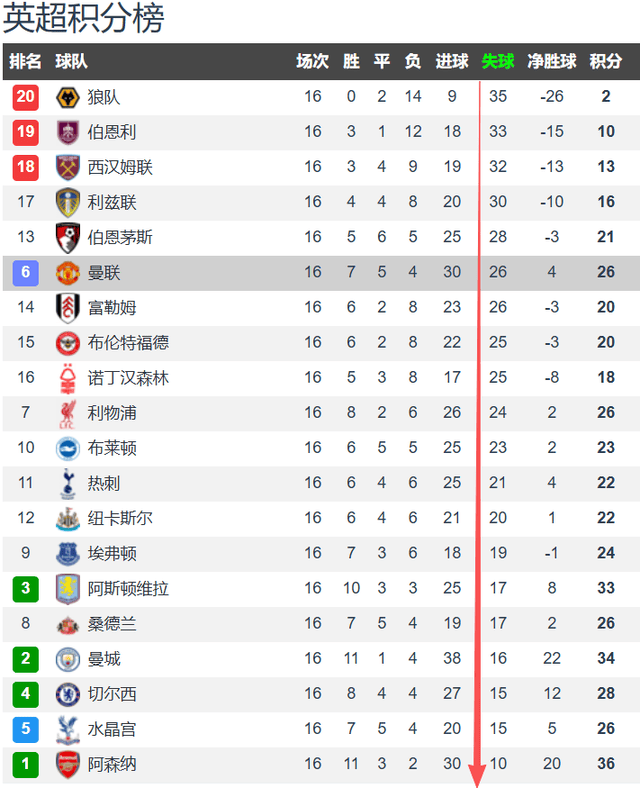This screenshot has width=640, height=788.
Task: Select the 诺丁汉森林 team name
Action: point(128,377)
